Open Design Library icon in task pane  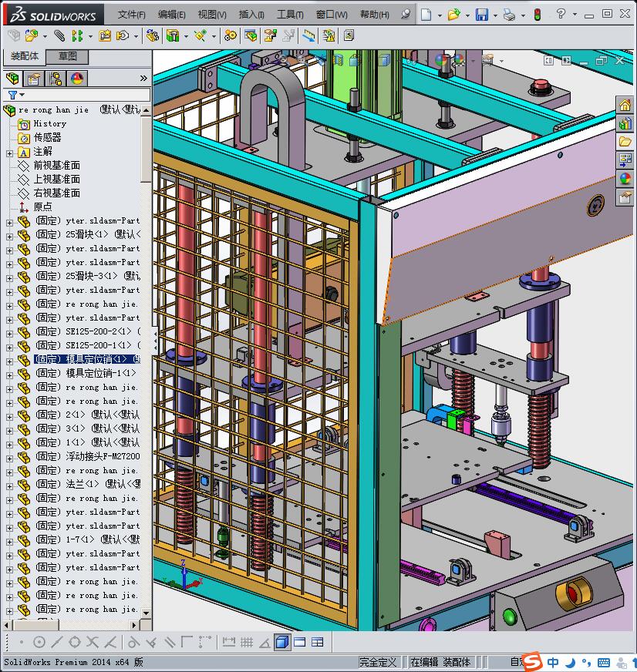click(625, 123)
